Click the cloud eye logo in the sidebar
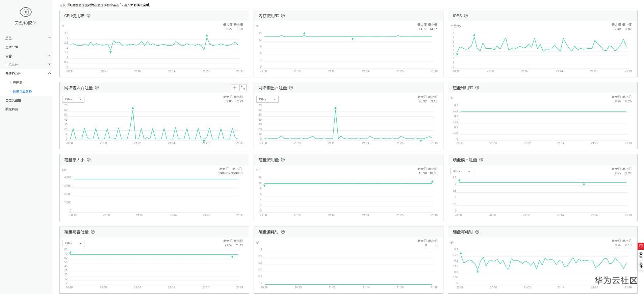The image size is (644, 294). pyautogui.click(x=26, y=12)
